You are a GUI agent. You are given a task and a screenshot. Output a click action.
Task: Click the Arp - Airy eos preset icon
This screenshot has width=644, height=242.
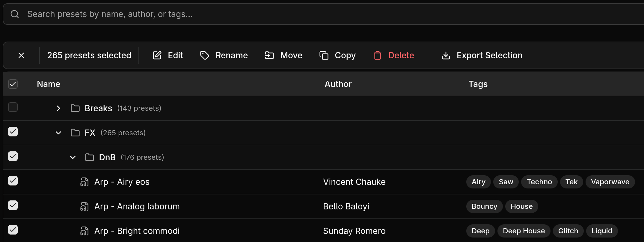(85, 182)
